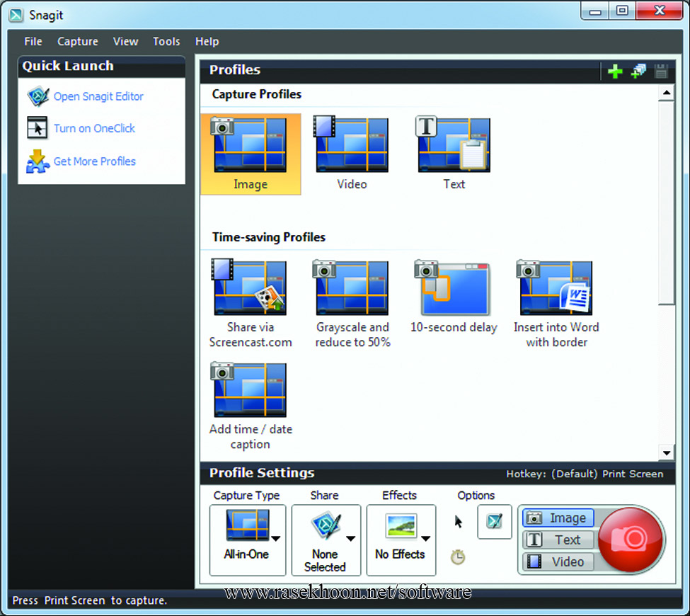Turn on OneClick from Quick Launch
Screen dimensions: 690x616
click(x=94, y=128)
